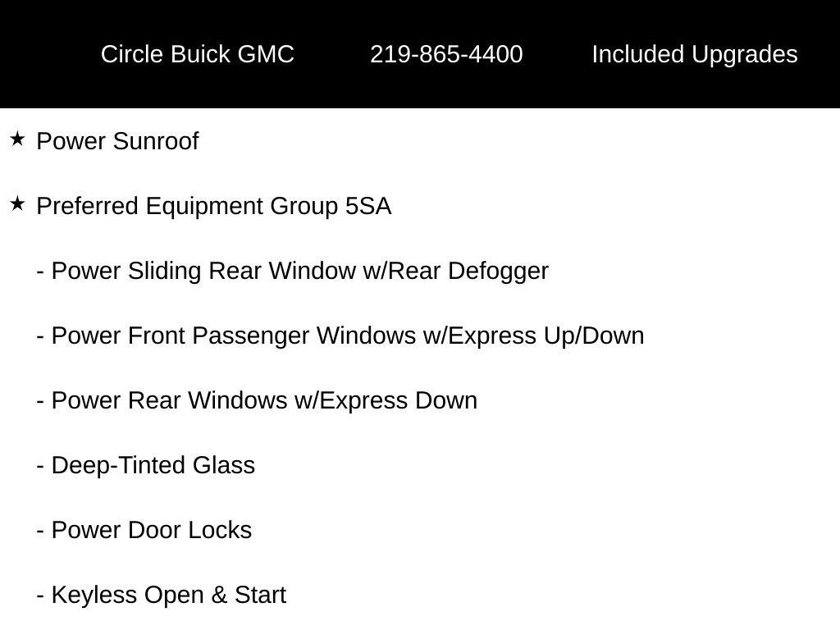
Task: Click the dash before Power Front Passenger Windows
Action: [x=40, y=336]
